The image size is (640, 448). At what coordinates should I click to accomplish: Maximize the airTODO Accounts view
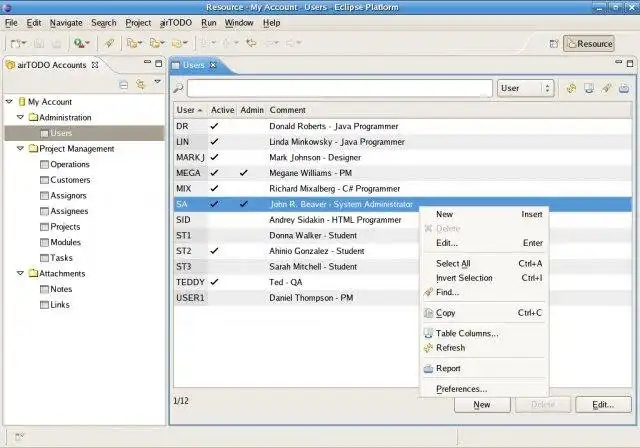coord(159,63)
